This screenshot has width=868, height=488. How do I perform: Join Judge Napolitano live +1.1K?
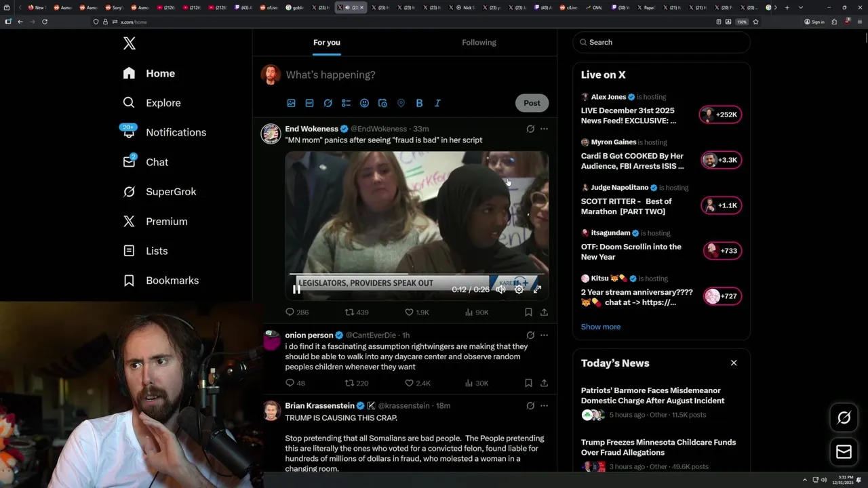pos(722,205)
